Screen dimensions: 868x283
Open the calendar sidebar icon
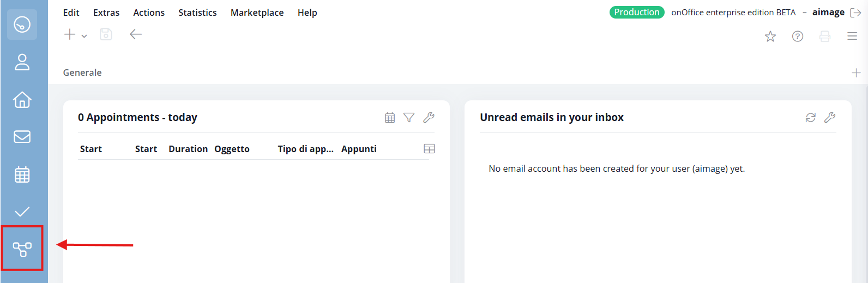pos(22,174)
